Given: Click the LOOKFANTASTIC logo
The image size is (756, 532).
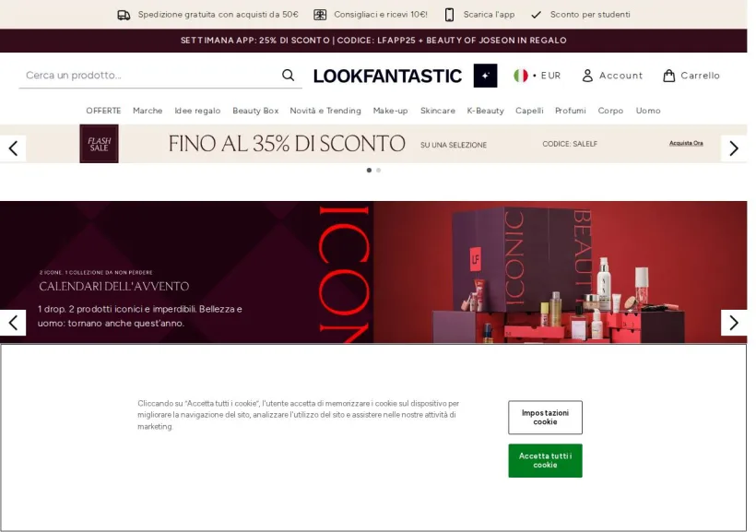Looking at the screenshot, I should 387,77.
